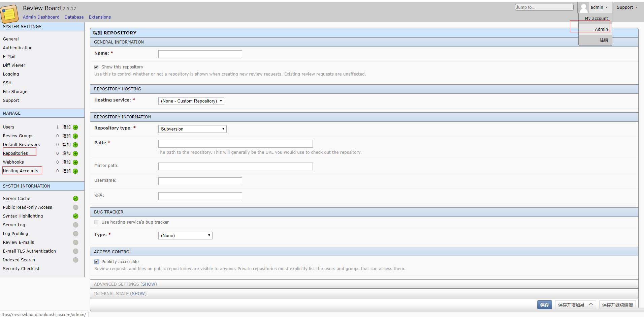Screen dimensions: 644x317
Task: Open the Review Groups management link
Action: tap(18, 136)
